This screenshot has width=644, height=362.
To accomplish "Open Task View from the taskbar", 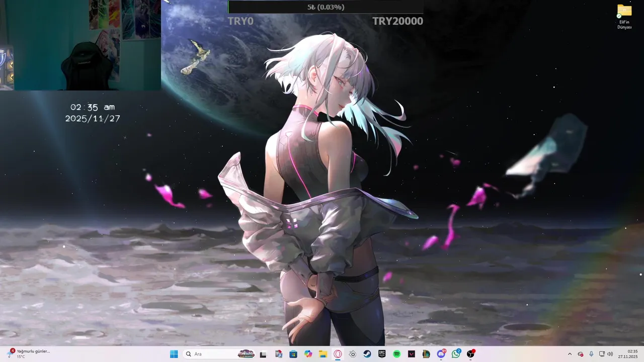I will [263, 354].
